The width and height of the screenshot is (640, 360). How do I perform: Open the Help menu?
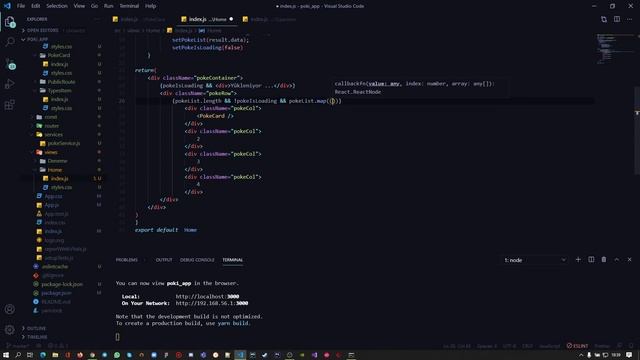pos(151,6)
